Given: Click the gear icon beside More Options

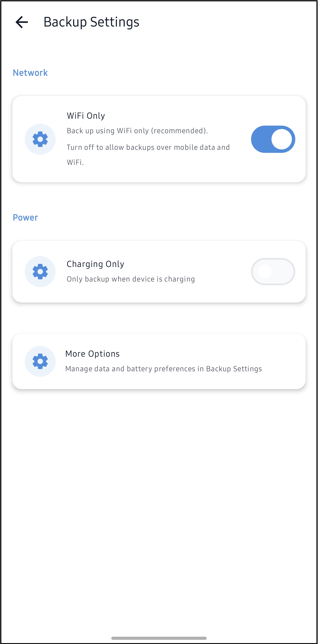Looking at the screenshot, I should (40, 361).
